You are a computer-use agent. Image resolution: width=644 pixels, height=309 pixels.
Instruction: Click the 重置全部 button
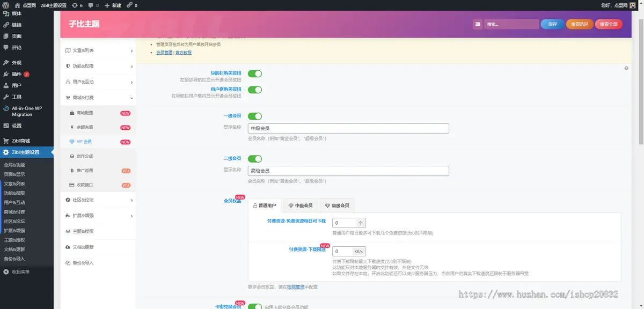pyautogui.click(x=609, y=24)
